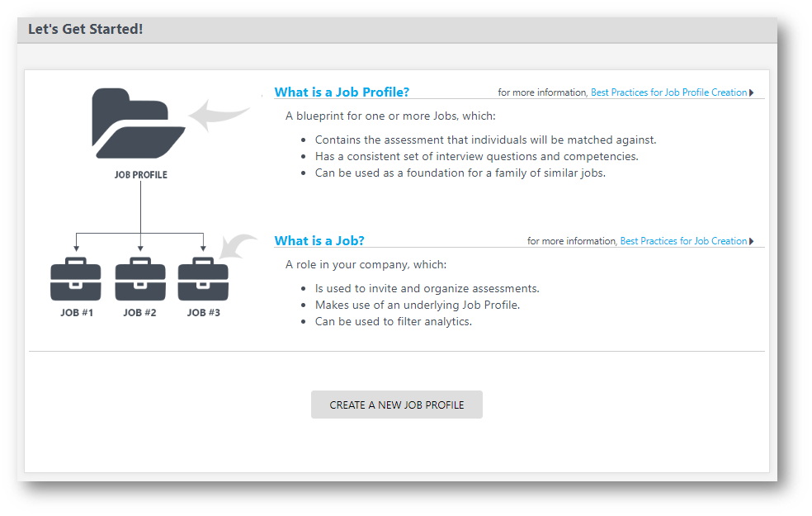Screen dimensions: 812x516
Task: Click the JOB PROFILE label under the folder
Action: point(139,174)
